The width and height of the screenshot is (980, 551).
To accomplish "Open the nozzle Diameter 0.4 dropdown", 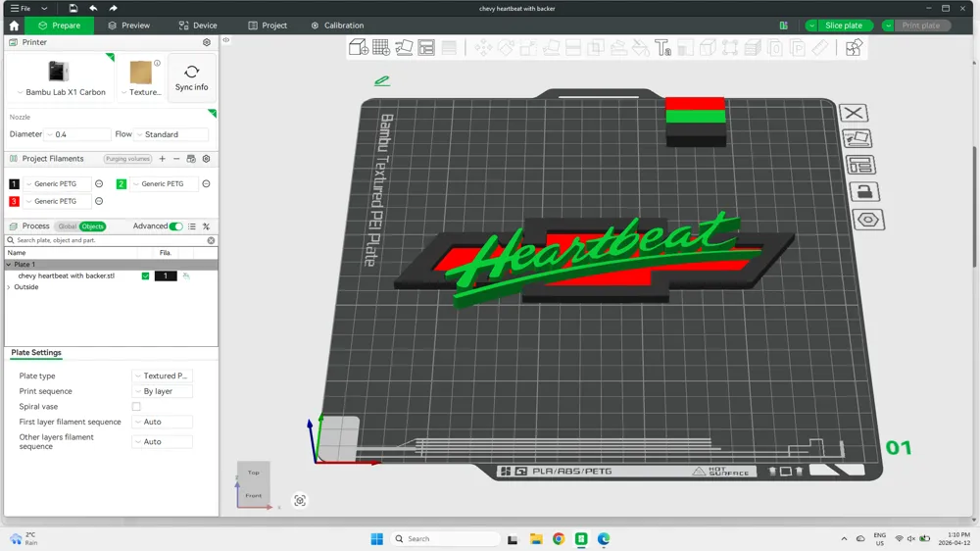I will tap(76, 134).
